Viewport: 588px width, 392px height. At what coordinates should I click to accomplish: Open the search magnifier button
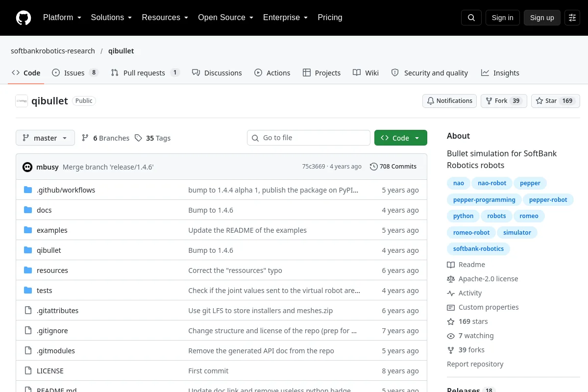point(471,18)
